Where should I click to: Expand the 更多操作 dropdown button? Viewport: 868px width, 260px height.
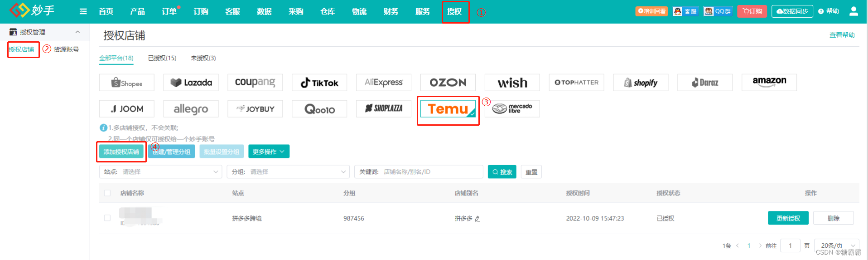coord(269,152)
